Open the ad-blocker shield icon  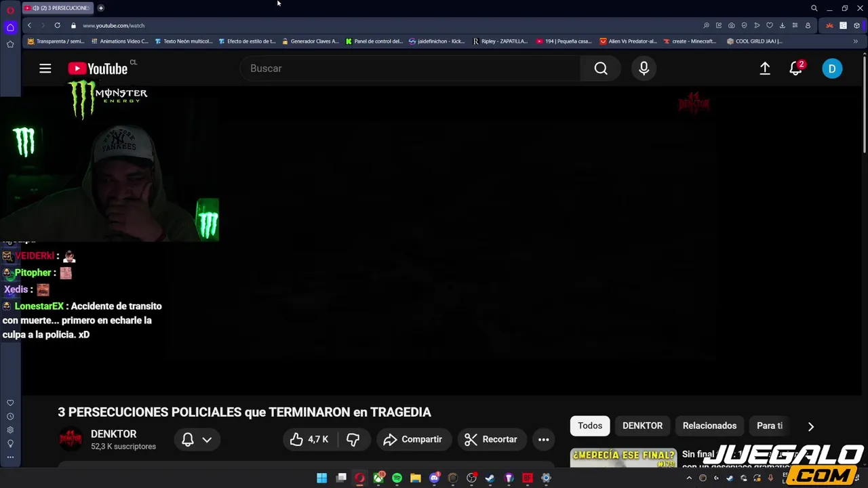(744, 26)
